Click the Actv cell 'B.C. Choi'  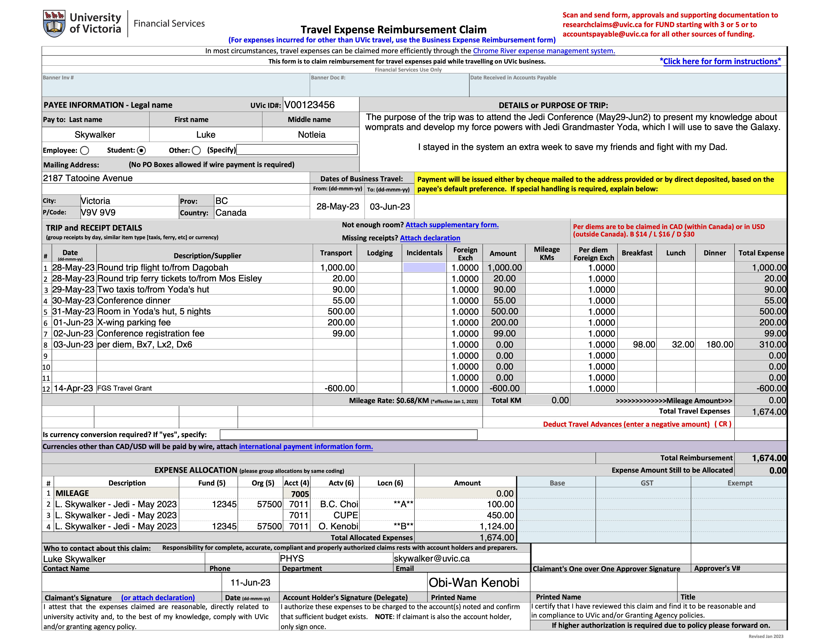tap(335, 504)
